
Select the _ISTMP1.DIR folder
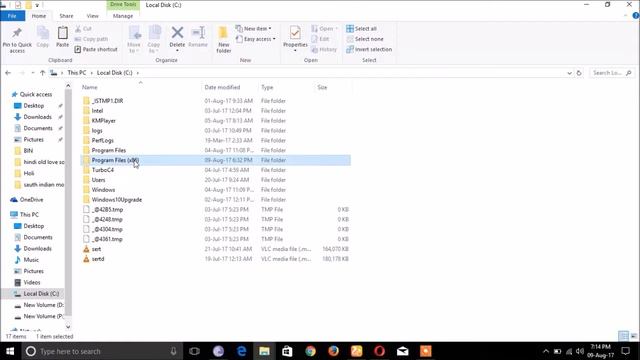pyautogui.click(x=216, y=101)
